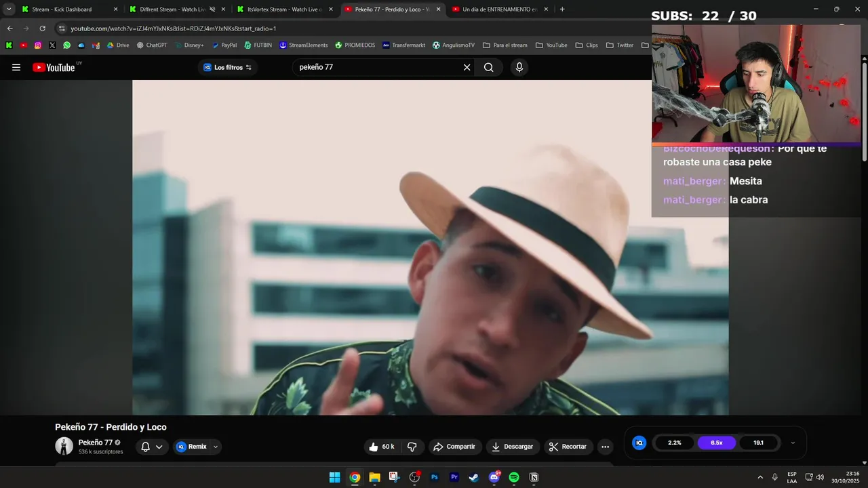
Task: Open Los filtros extension button
Action: (228, 67)
